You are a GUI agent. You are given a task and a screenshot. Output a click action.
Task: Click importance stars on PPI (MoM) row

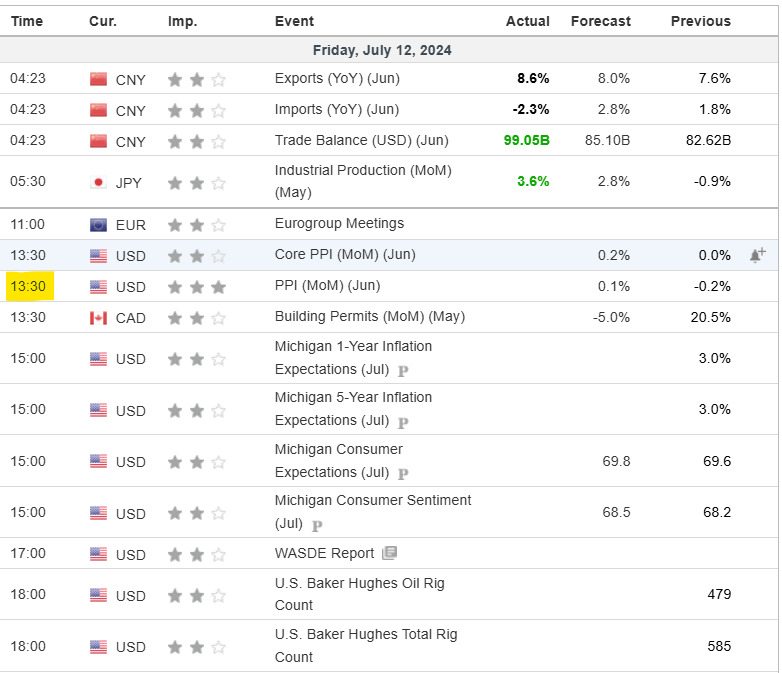pos(196,287)
